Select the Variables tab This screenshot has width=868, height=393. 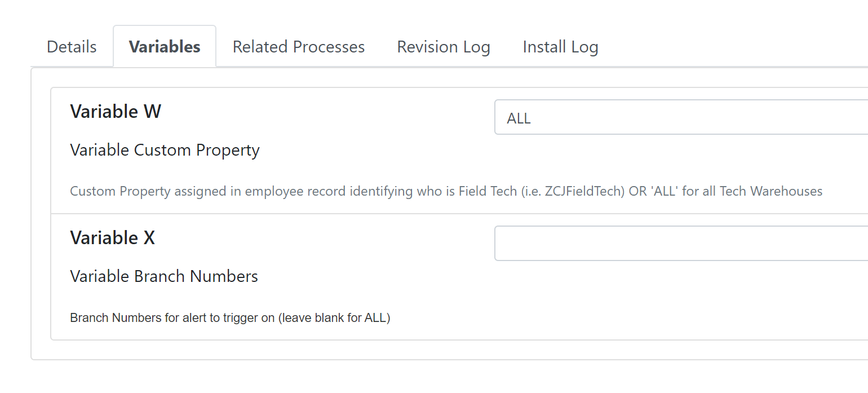(165, 47)
